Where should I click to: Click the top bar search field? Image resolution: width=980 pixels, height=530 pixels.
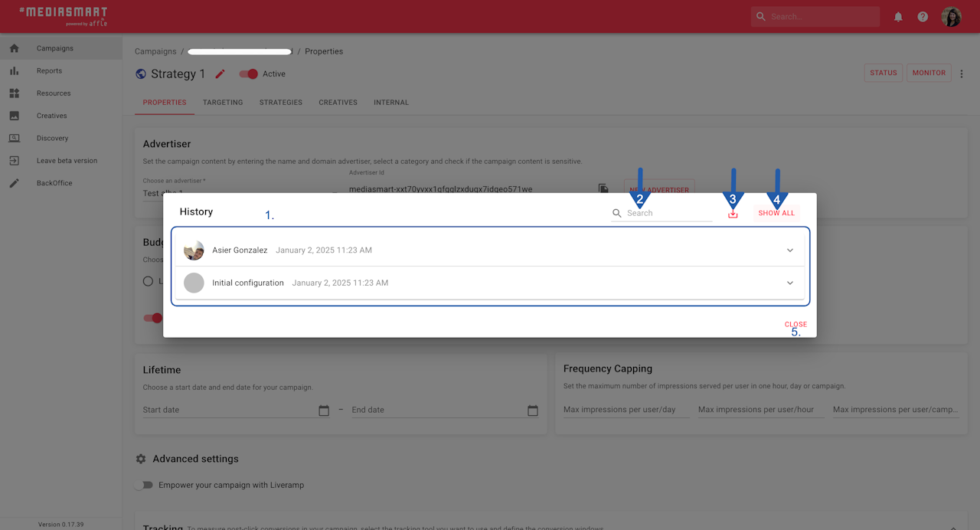coord(815,17)
